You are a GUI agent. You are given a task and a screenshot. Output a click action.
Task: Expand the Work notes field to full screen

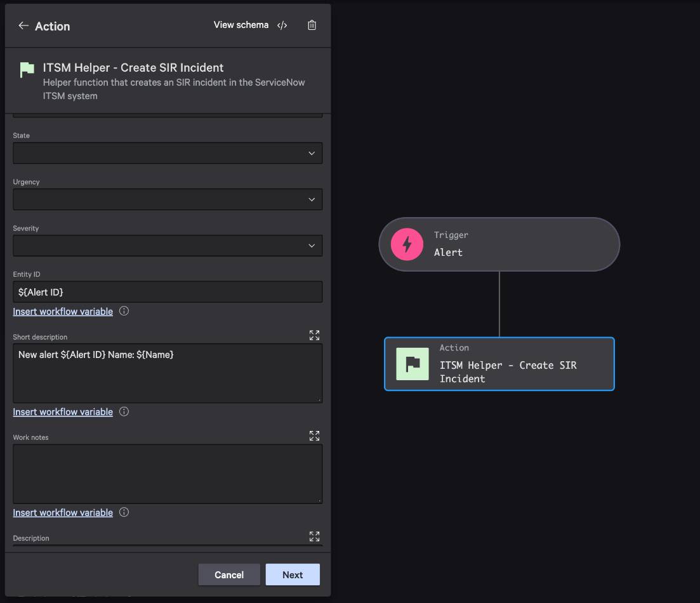314,436
